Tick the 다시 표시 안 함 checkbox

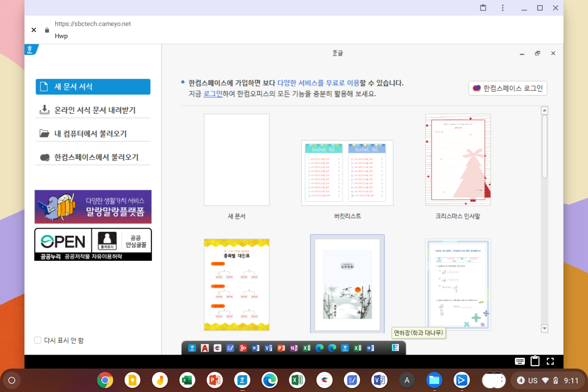pos(37,340)
